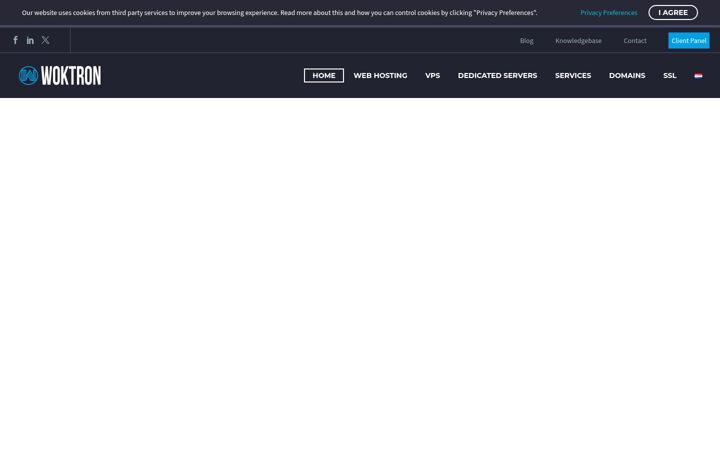Open the Knowledgebase link
This screenshot has height=450, width=720.
coord(578,40)
